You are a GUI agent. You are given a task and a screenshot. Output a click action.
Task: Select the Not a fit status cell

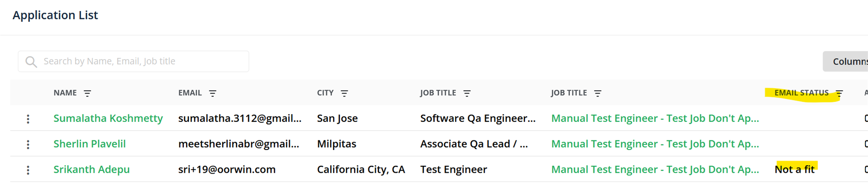tap(794, 169)
